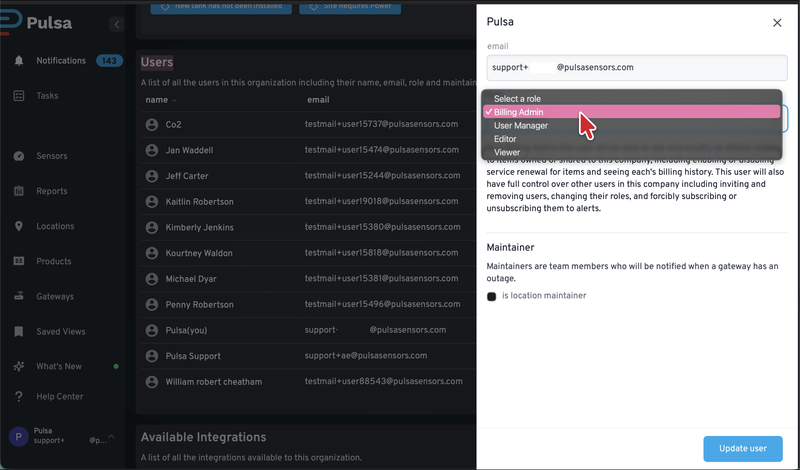Image resolution: width=800 pixels, height=470 pixels.
Task: Click the Available Integrations heading
Action: (204, 437)
